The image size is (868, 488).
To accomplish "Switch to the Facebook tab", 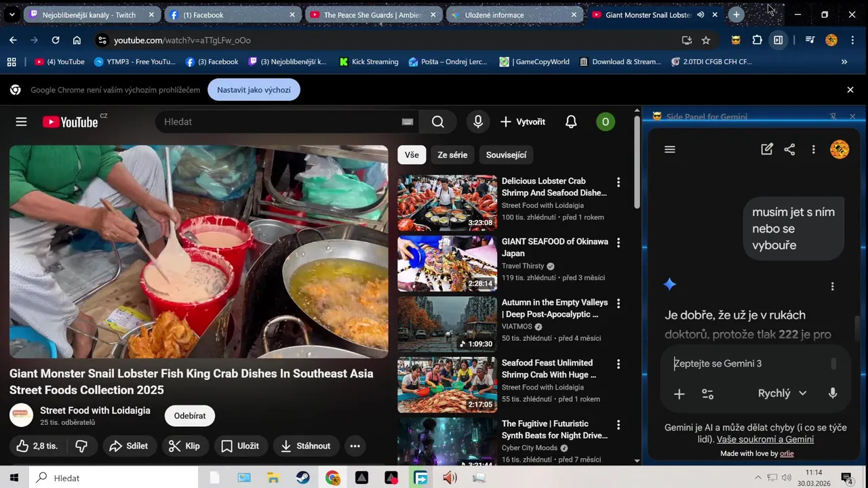I will point(233,14).
